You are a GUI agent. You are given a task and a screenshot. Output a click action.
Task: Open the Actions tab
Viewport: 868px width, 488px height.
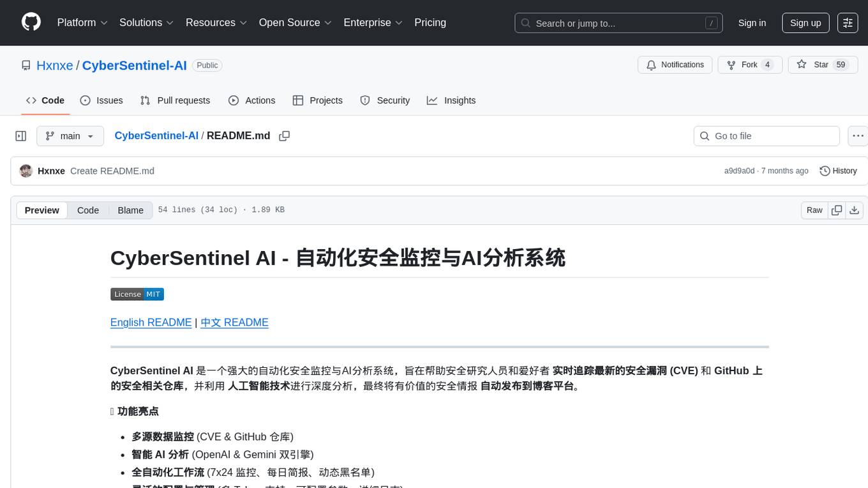click(x=252, y=100)
